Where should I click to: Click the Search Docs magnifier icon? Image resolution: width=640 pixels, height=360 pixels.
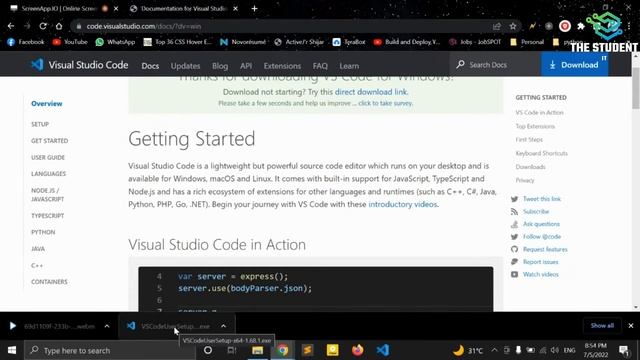pos(460,64)
